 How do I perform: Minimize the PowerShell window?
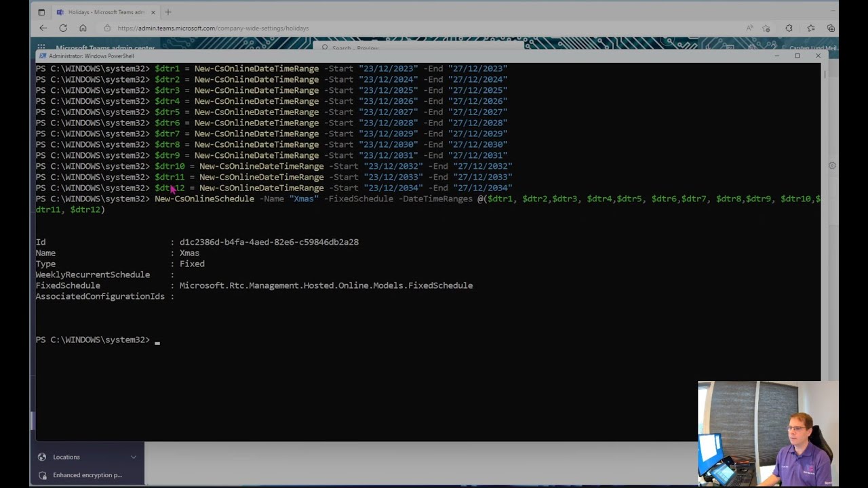pyautogui.click(x=776, y=56)
